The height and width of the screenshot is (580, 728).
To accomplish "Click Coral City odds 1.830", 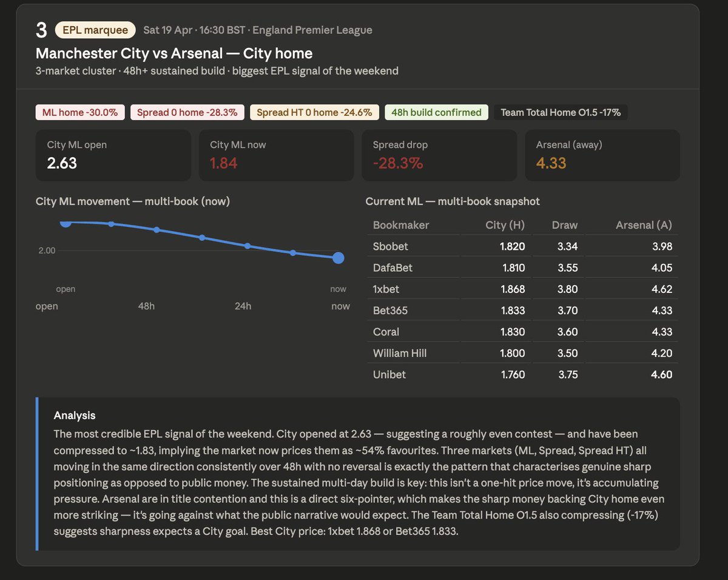I will point(513,332).
